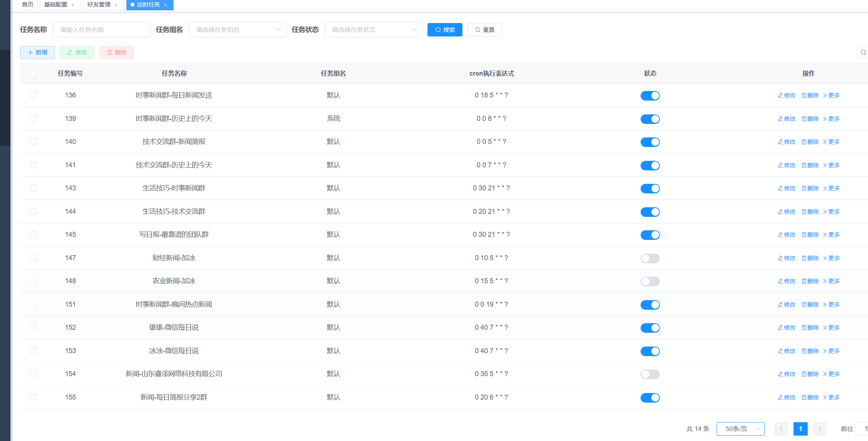
Task: Toggle status switch for task 152
Action: pos(650,328)
